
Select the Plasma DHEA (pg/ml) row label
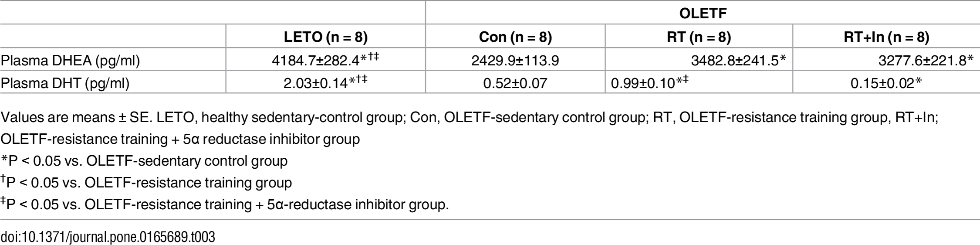(70, 61)
